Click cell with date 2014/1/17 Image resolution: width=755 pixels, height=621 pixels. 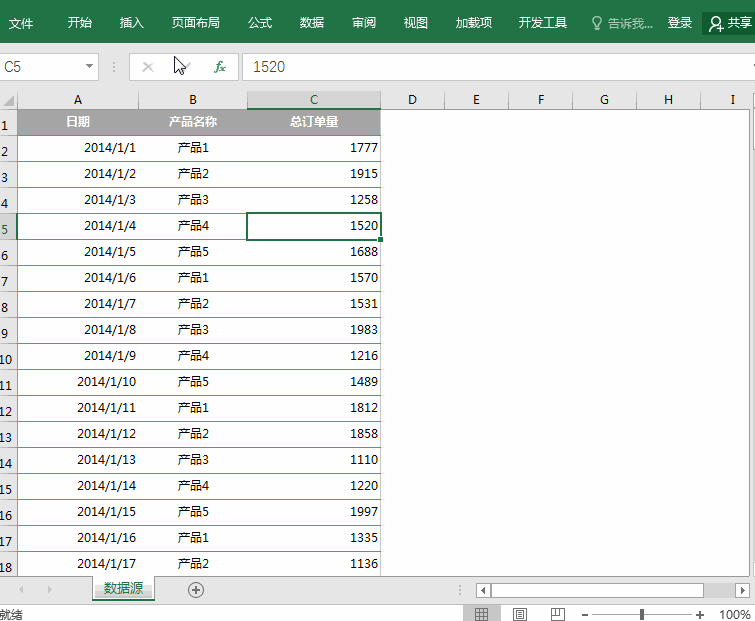click(x=78, y=564)
